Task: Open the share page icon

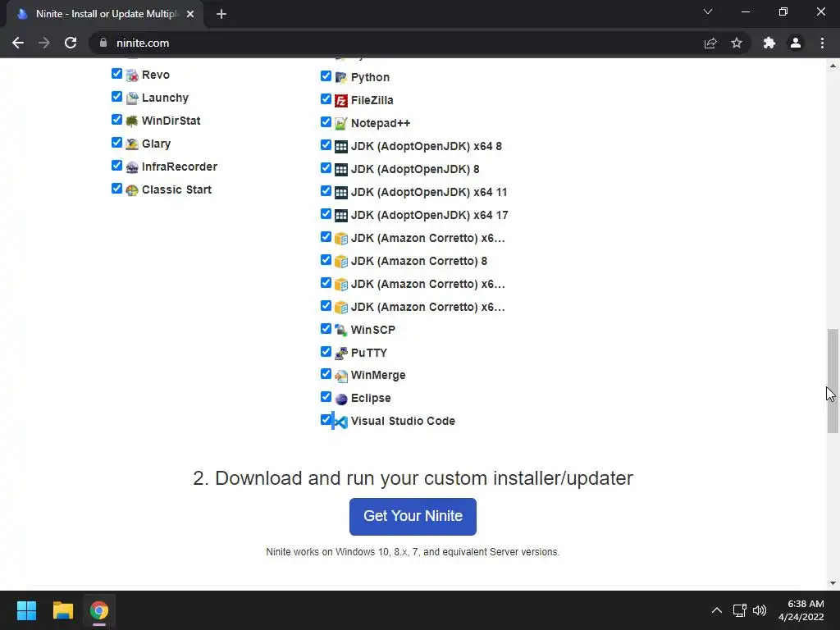Action: point(710,43)
